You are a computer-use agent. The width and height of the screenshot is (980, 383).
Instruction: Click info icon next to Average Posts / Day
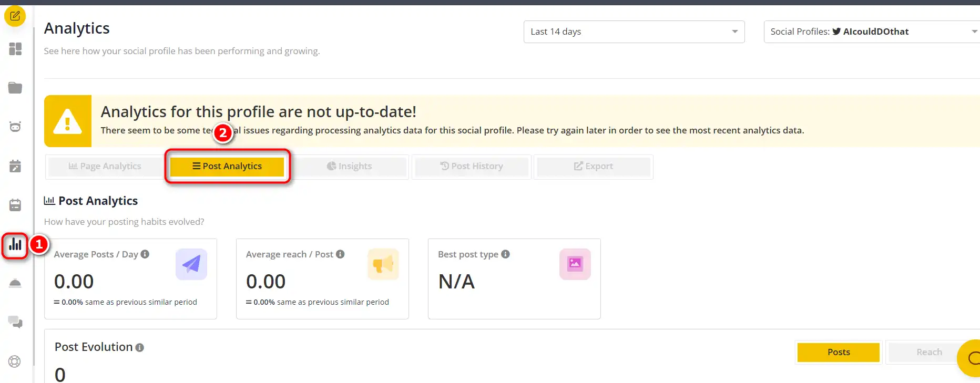pos(145,254)
